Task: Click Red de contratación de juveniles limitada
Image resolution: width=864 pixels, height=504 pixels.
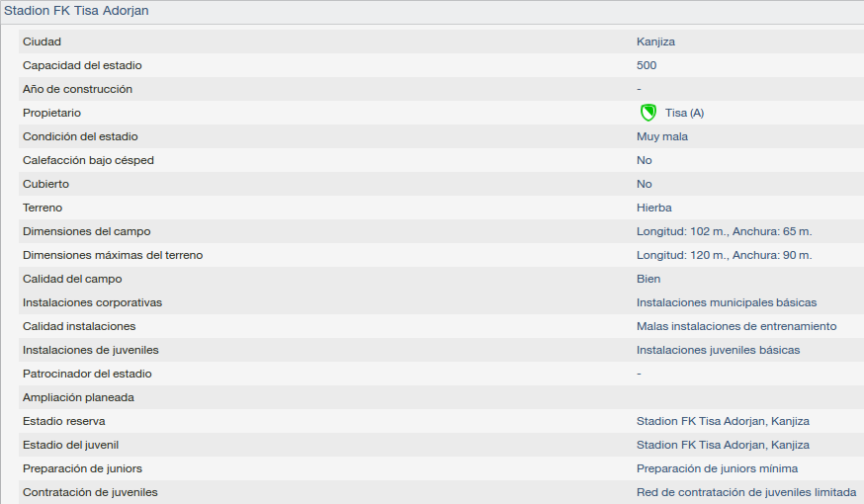Action: click(x=746, y=492)
